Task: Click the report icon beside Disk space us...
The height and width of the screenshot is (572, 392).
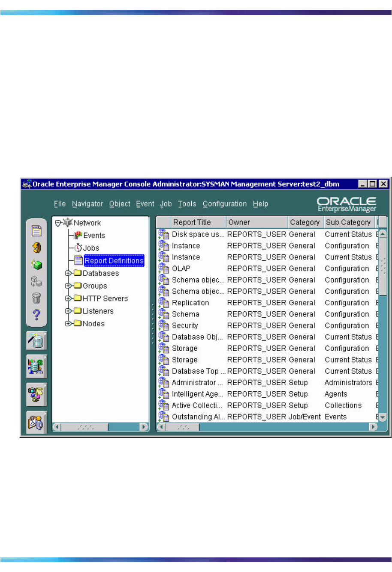Action: [163, 234]
